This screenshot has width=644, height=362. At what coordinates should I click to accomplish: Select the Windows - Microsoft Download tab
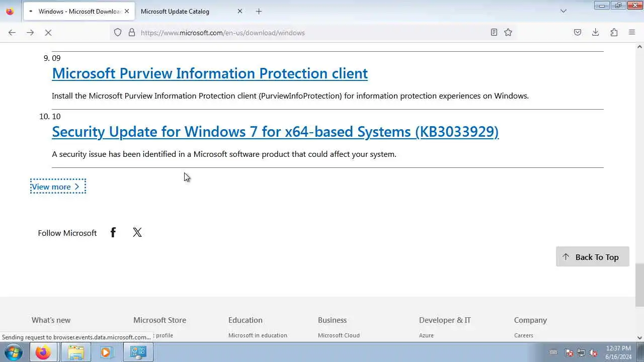coord(78,11)
